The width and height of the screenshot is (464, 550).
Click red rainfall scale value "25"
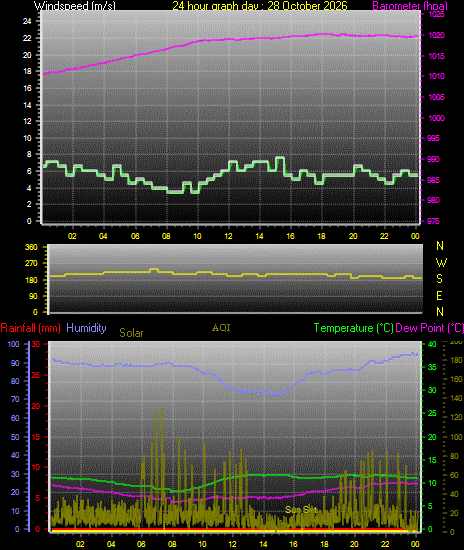tap(35, 375)
